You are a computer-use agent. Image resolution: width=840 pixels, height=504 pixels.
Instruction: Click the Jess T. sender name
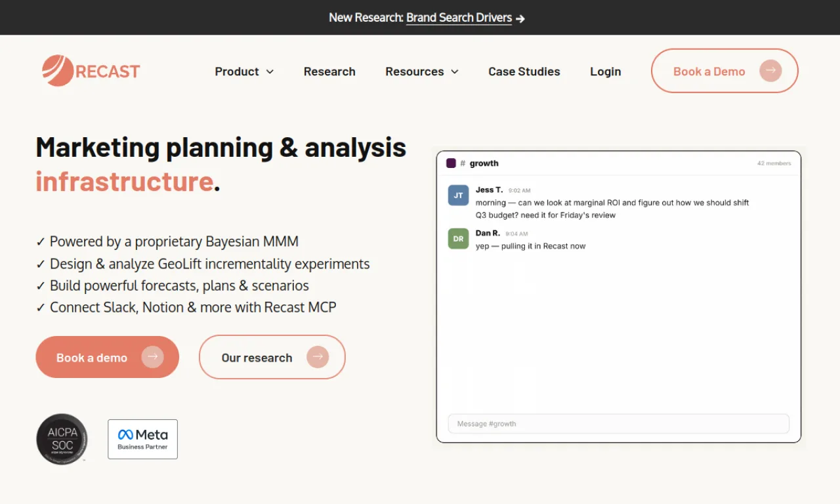coord(490,190)
